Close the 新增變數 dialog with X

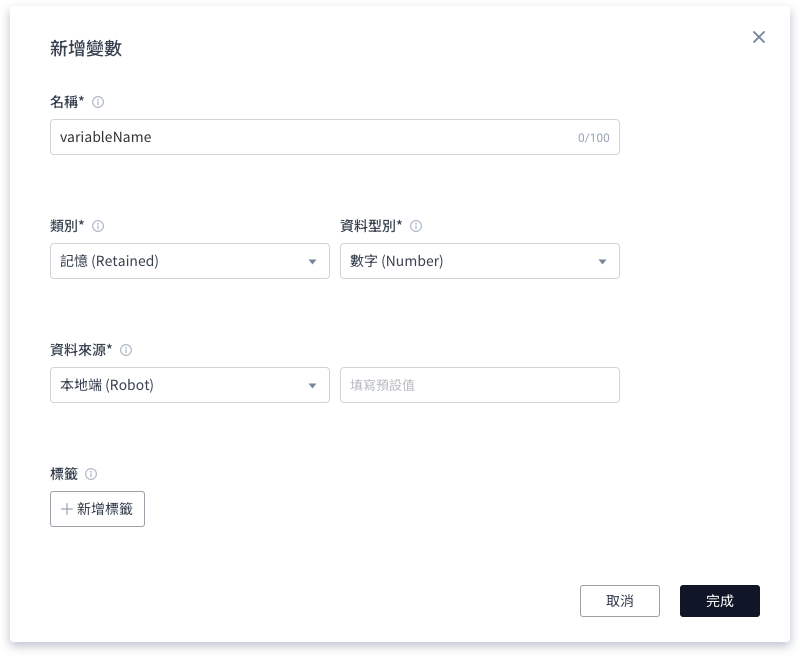(x=759, y=37)
